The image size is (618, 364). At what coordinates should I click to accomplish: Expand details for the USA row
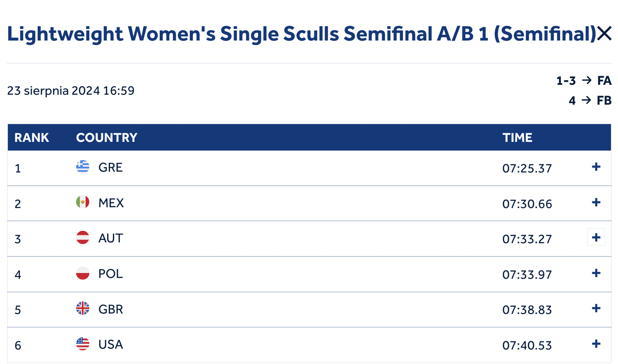pyautogui.click(x=596, y=344)
